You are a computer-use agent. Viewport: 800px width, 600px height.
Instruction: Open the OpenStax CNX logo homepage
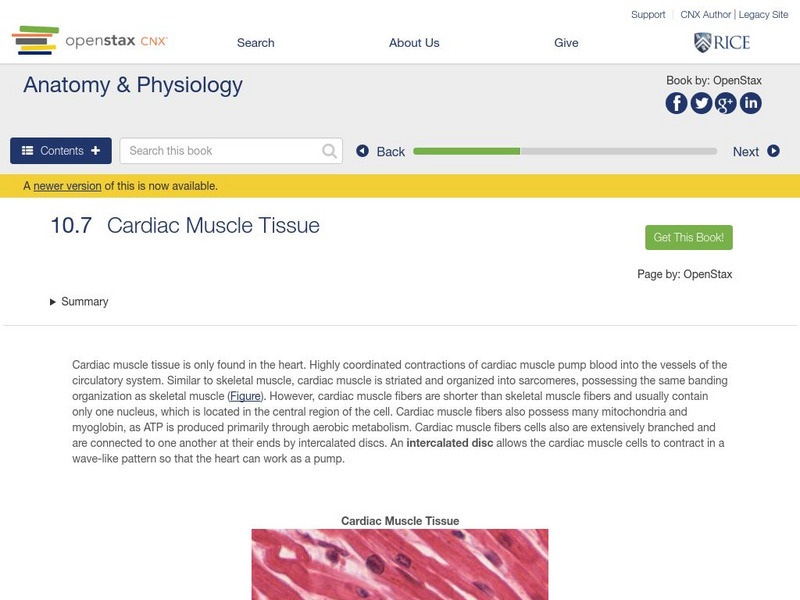(x=90, y=41)
